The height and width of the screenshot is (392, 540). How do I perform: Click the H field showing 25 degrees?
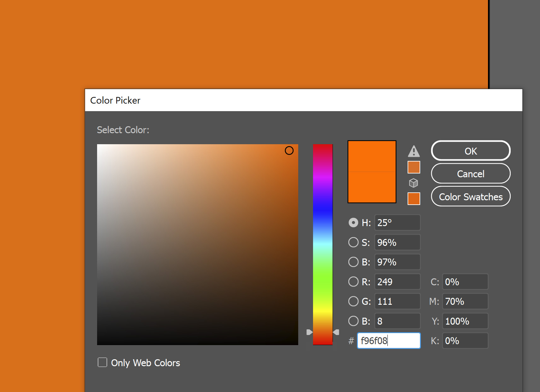point(397,223)
